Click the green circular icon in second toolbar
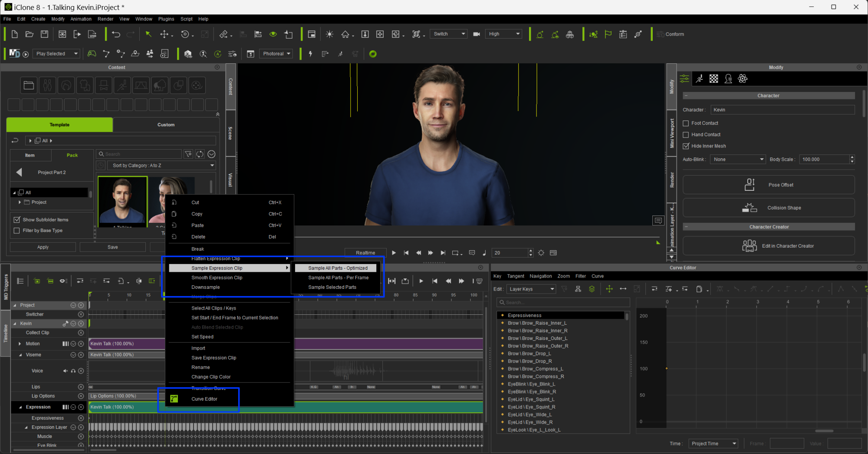868x454 pixels. (372, 54)
